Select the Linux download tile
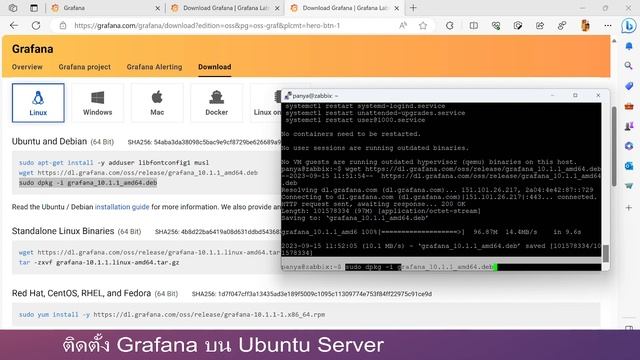 [x=38, y=103]
